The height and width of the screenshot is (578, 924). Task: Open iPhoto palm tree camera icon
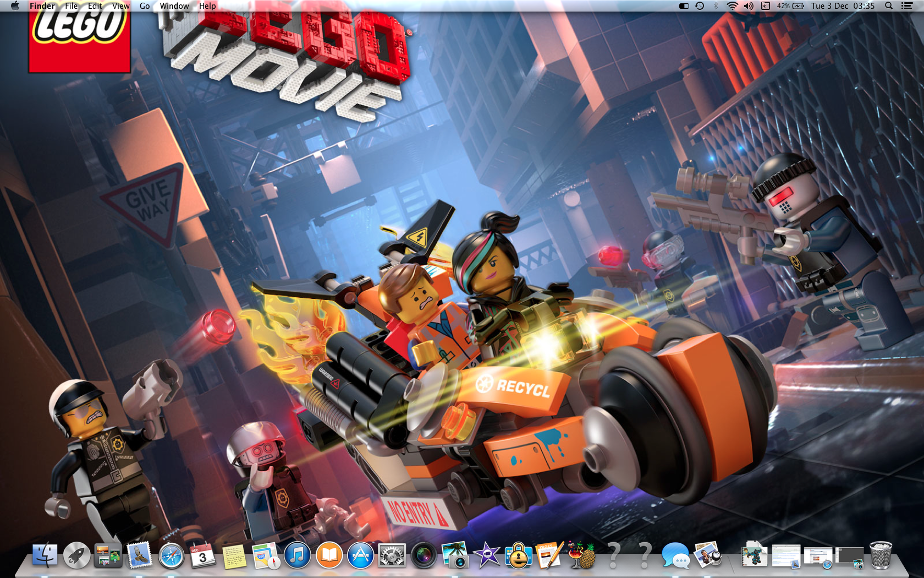point(455,555)
